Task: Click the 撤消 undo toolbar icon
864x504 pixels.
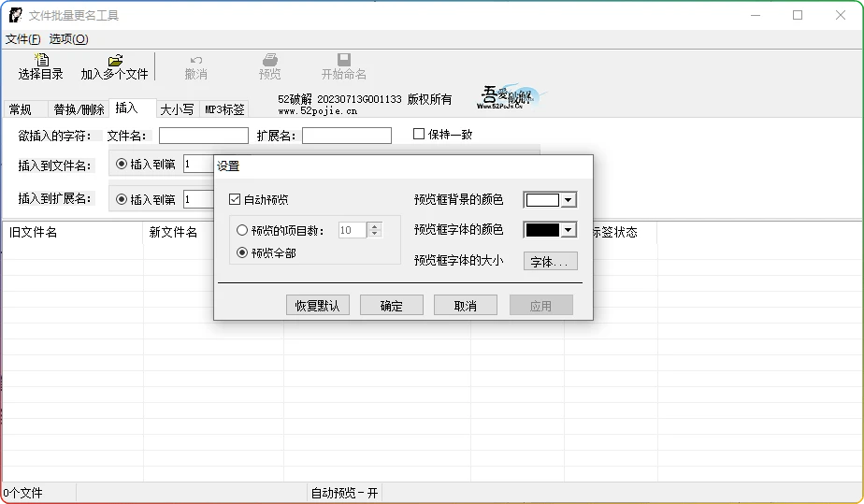Action: [196, 60]
